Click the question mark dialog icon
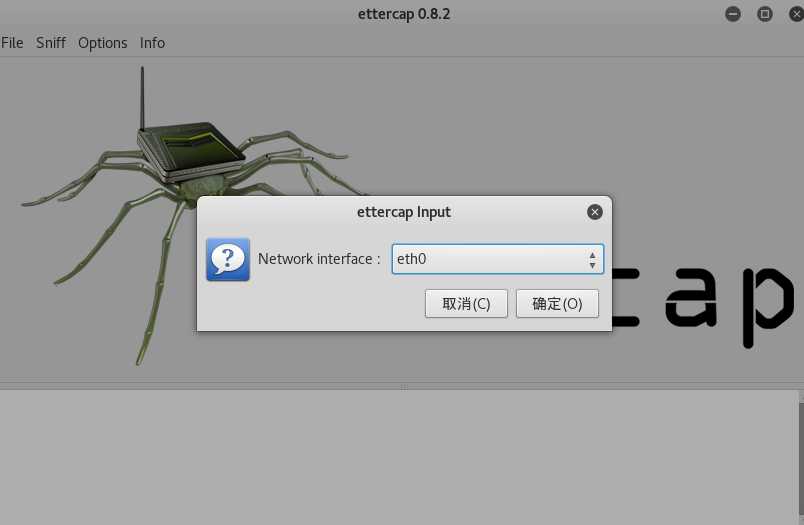804x525 pixels. pos(228,259)
